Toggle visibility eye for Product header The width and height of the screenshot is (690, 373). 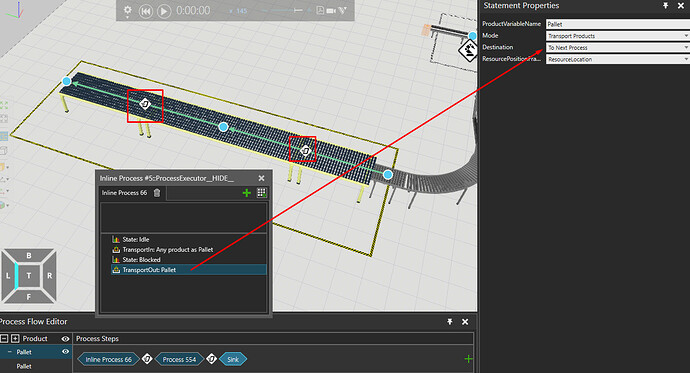click(66, 339)
